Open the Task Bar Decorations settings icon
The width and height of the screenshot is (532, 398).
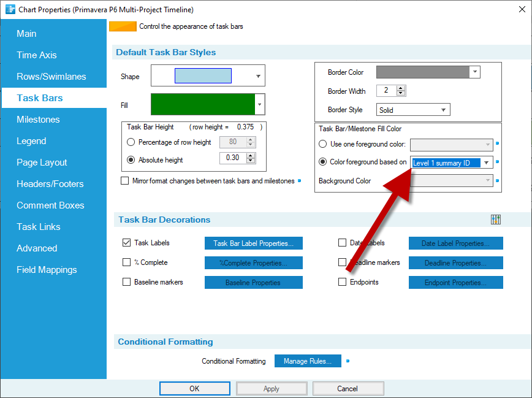496,220
